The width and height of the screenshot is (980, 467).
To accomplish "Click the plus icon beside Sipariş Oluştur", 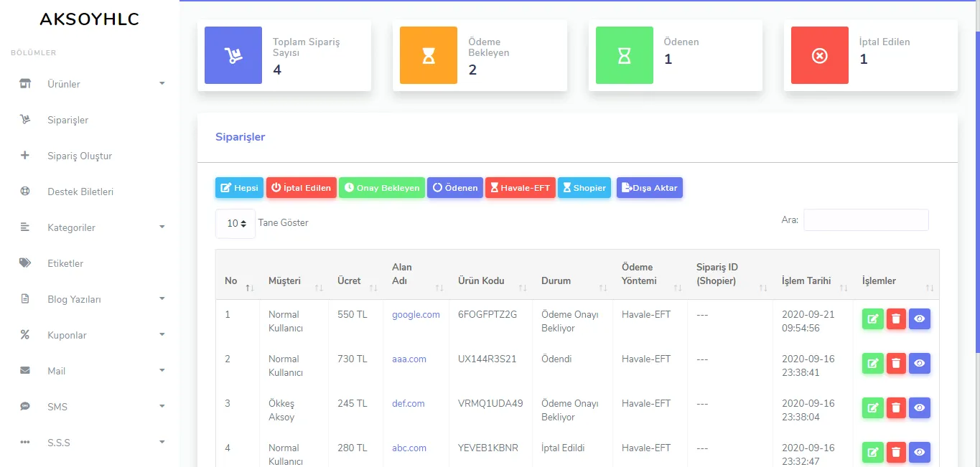I will tap(25, 155).
